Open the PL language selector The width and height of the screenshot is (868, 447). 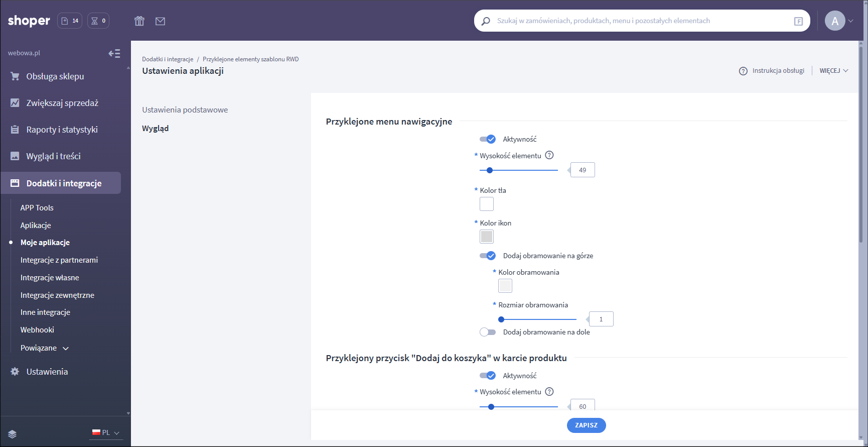tap(106, 432)
